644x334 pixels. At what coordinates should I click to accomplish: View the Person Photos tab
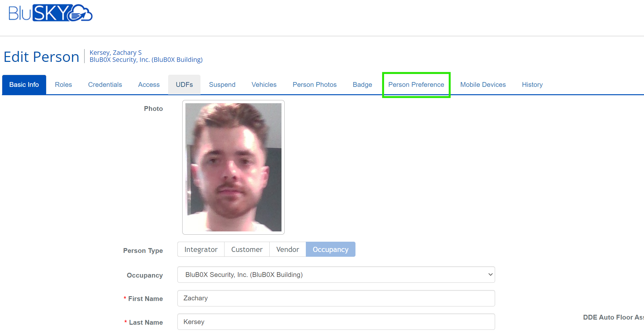314,85
